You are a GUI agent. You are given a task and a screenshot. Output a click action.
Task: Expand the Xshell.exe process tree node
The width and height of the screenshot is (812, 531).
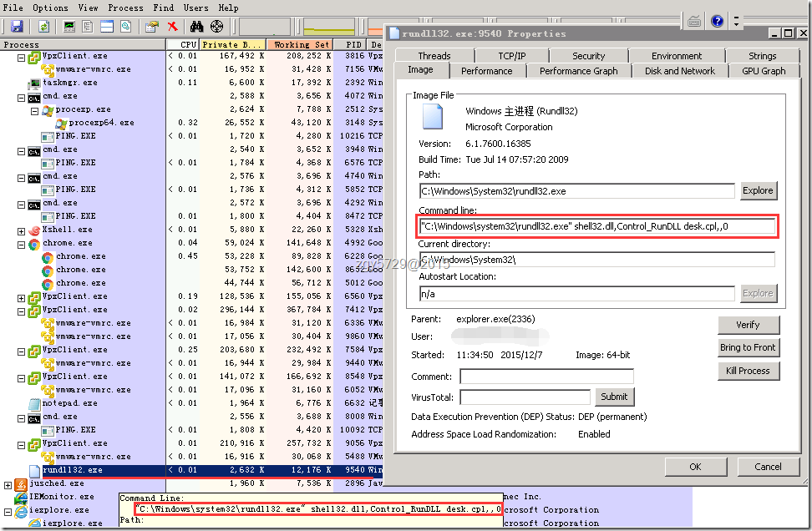pos(21,230)
